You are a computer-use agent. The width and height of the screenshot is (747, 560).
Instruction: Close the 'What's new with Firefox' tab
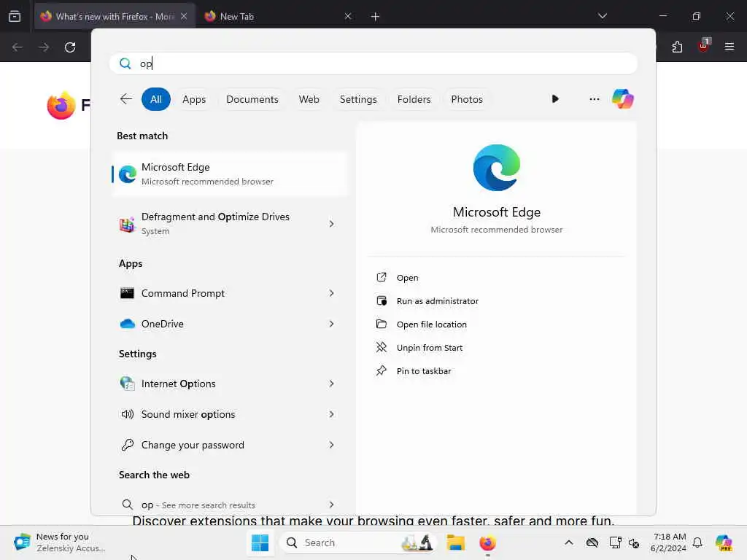click(184, 17)
